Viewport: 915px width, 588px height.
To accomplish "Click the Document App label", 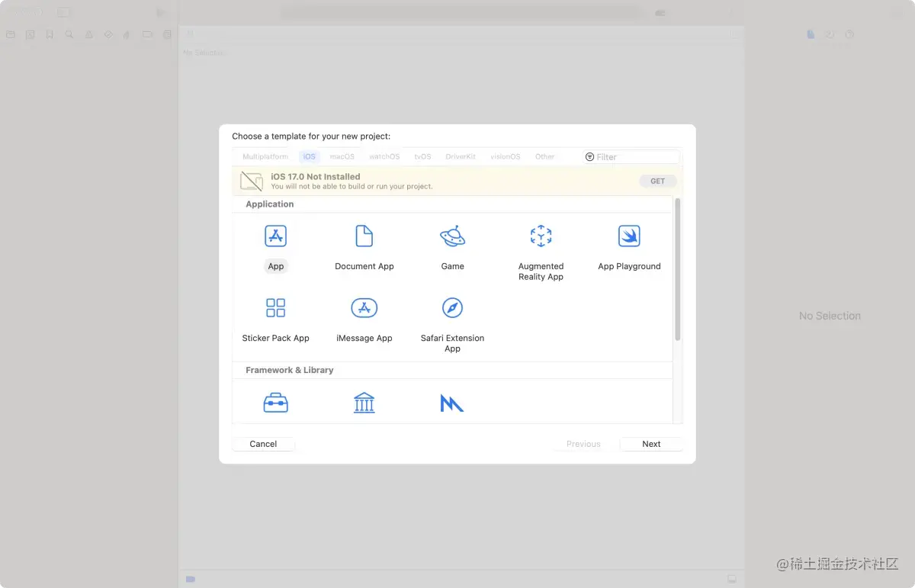I will tap(364, 266).
